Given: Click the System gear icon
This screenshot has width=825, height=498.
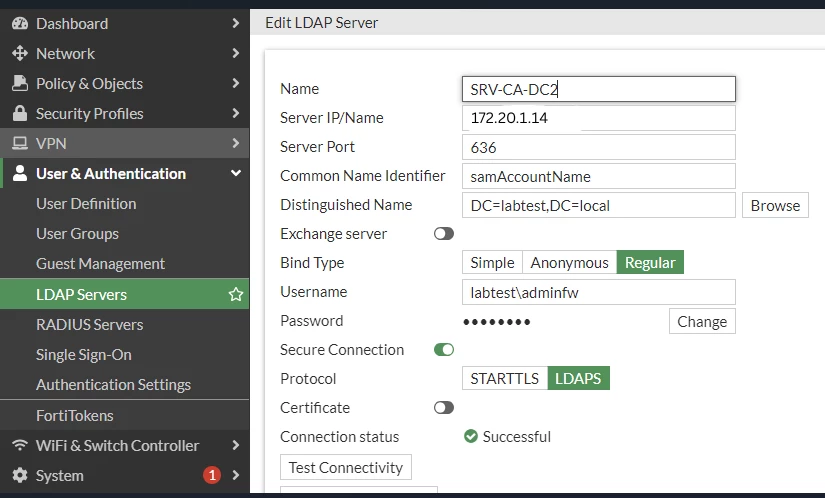Looking at the screenshot, I should click(20, 475).
